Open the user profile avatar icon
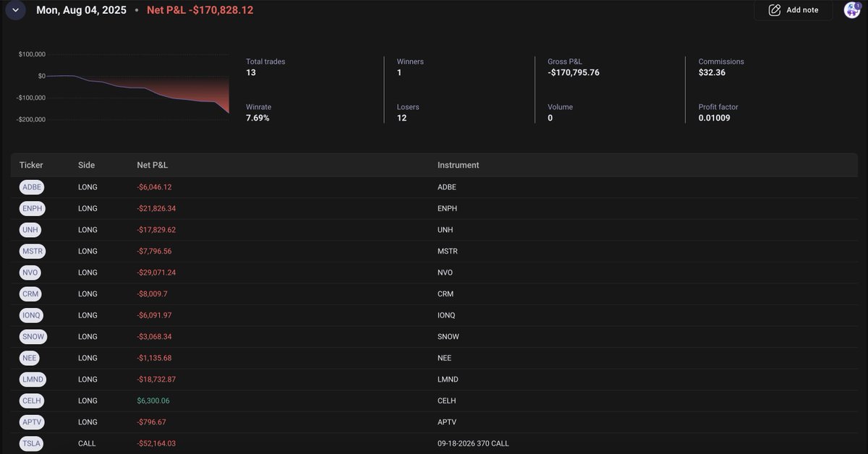The image size is (868, 454). point(851,10)
